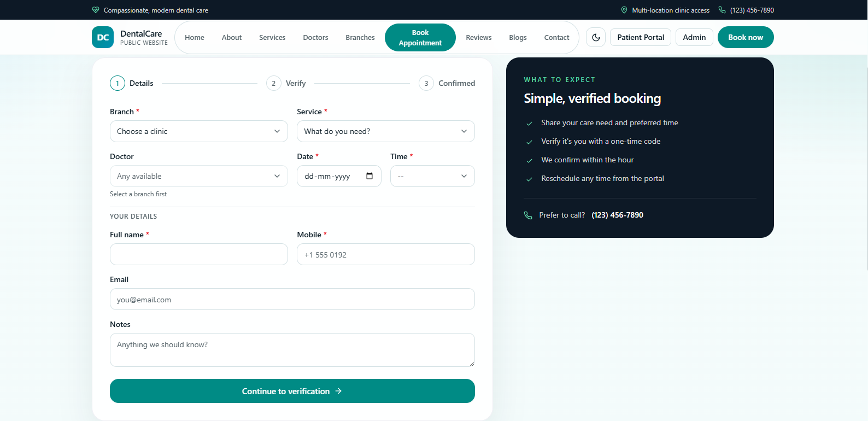Go to Home in navigation
The width and height of the screenshot is (868, 421).
point(195,37)
